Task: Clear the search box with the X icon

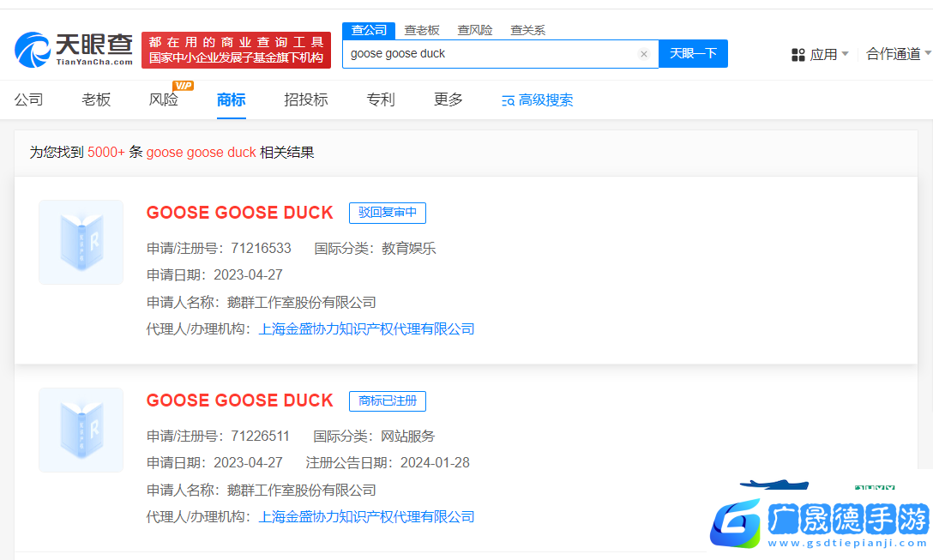Action: (x=644, y=54)
